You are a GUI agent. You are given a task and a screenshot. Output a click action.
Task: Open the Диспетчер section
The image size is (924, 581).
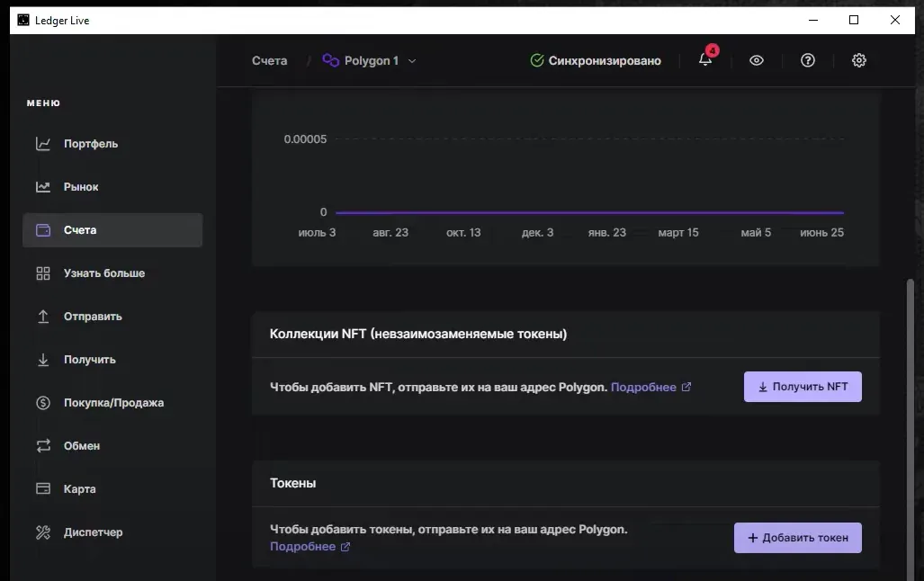[112, 532]
